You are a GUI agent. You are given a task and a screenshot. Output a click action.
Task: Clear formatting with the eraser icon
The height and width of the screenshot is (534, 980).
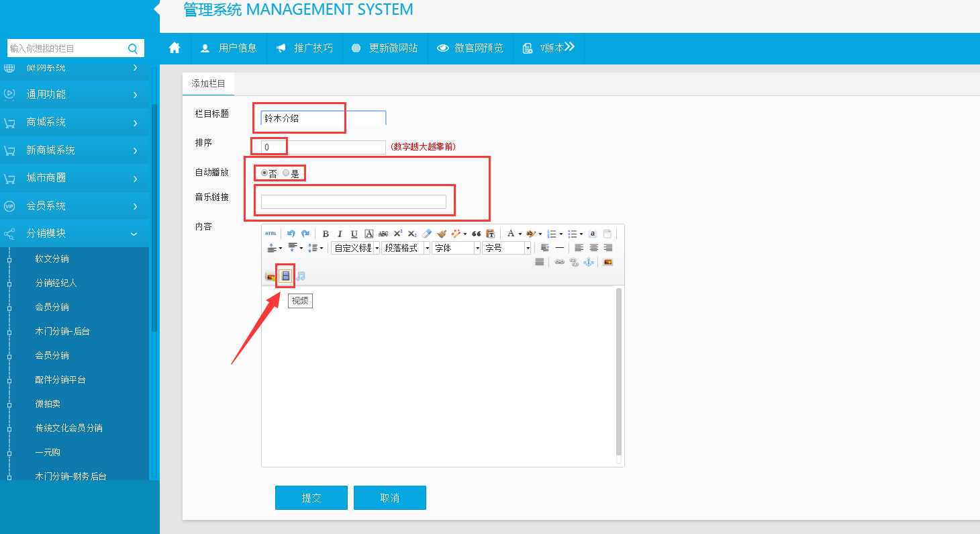427,234
